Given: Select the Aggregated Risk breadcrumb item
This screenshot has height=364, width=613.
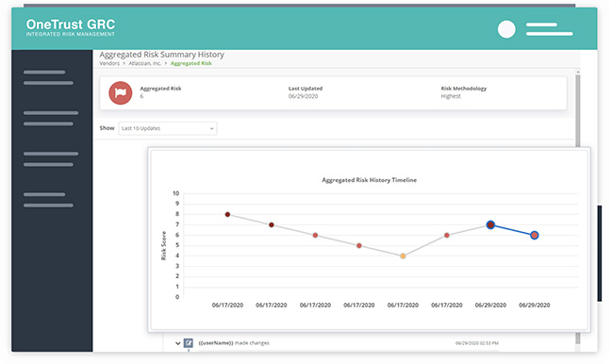Looking at the screenshot, I should click(x=191, y=63).
